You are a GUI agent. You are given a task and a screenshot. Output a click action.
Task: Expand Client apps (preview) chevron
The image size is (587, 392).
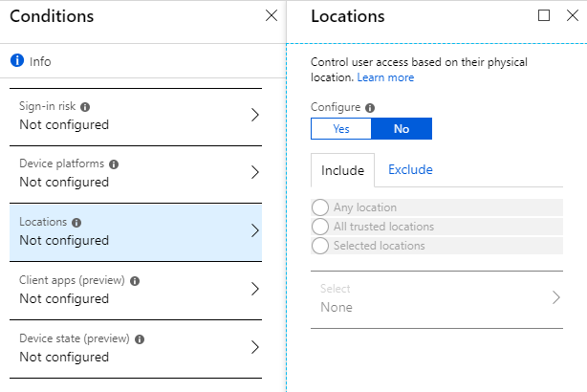254,290
